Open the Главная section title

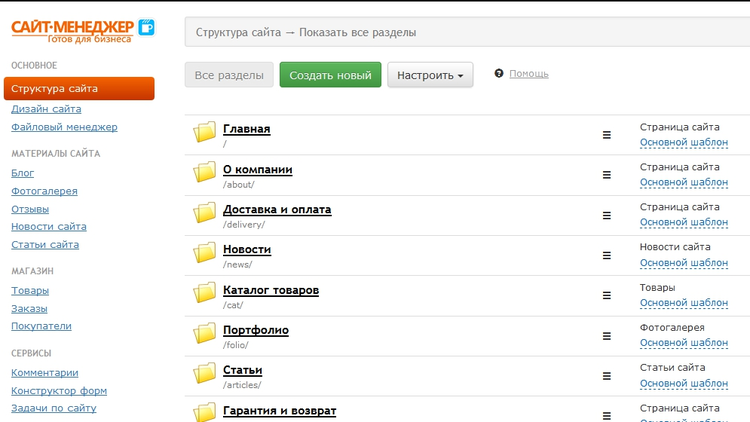click(x=246, y=129)
